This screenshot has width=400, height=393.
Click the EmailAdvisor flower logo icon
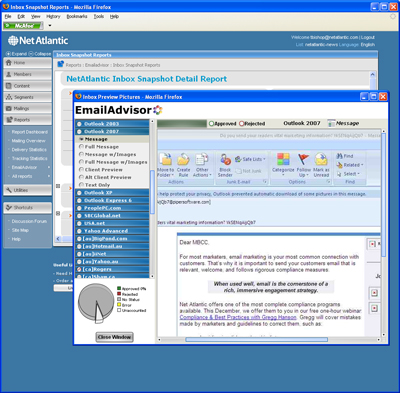coord(158,110)
